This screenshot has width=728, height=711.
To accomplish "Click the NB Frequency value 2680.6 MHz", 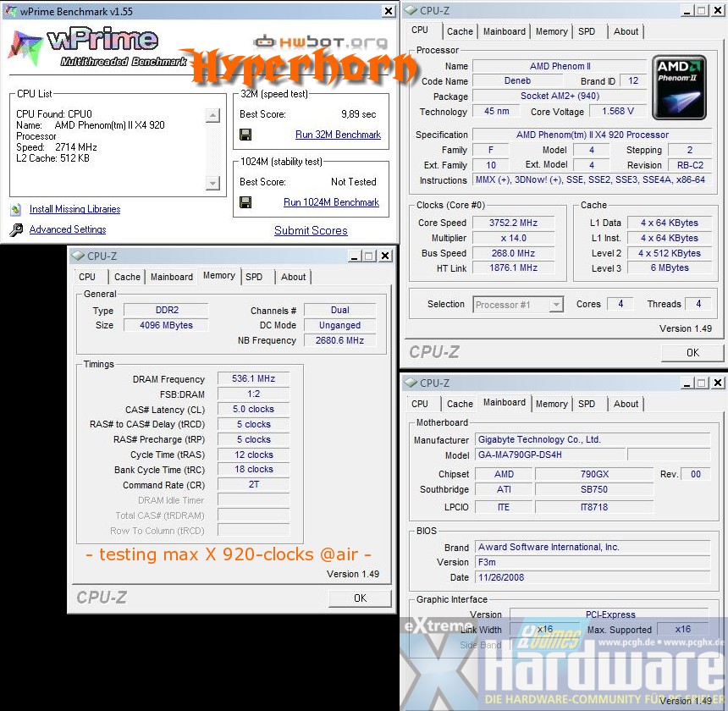I will pyautogui.click(x=339, y=340).
